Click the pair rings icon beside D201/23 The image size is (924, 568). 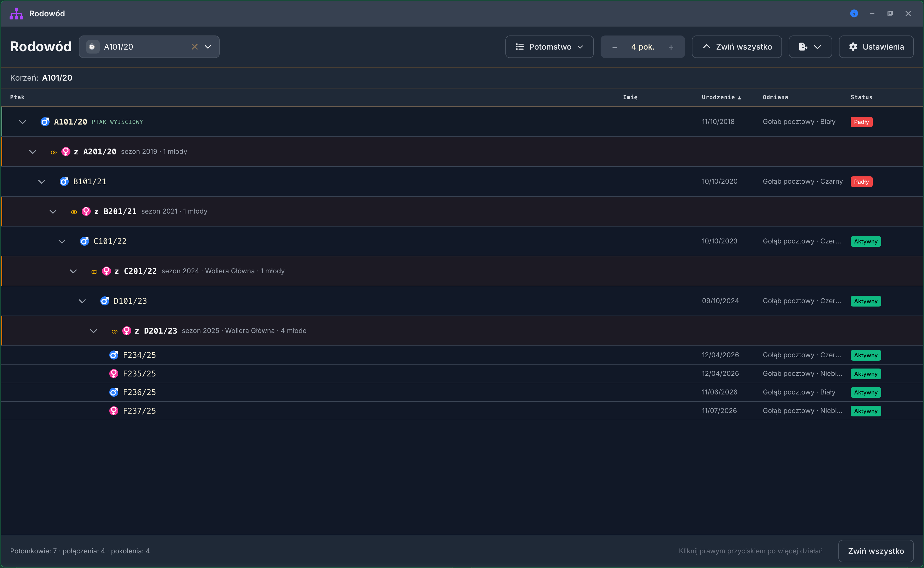coord(115,332)
